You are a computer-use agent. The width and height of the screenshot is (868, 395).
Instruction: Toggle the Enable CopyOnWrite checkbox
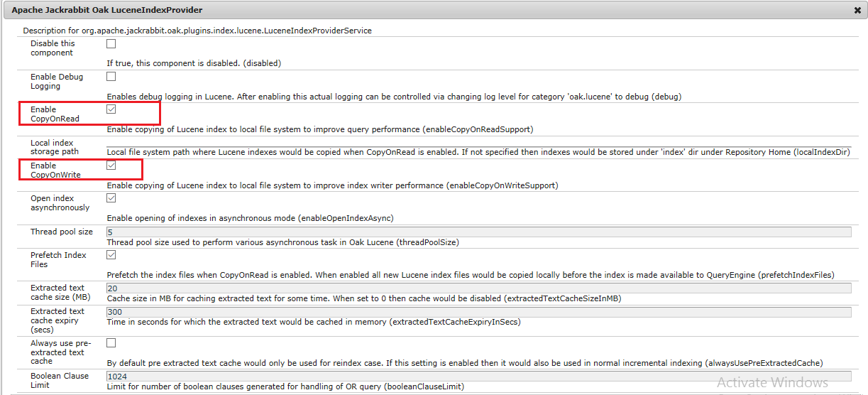pos(111,166)
